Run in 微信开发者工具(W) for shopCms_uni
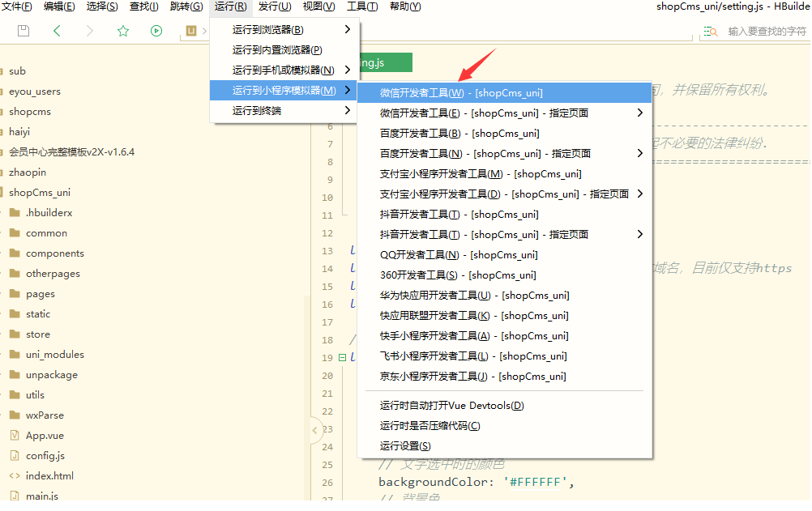This screenshot has width=812, height=511. [x=504, y=92]
